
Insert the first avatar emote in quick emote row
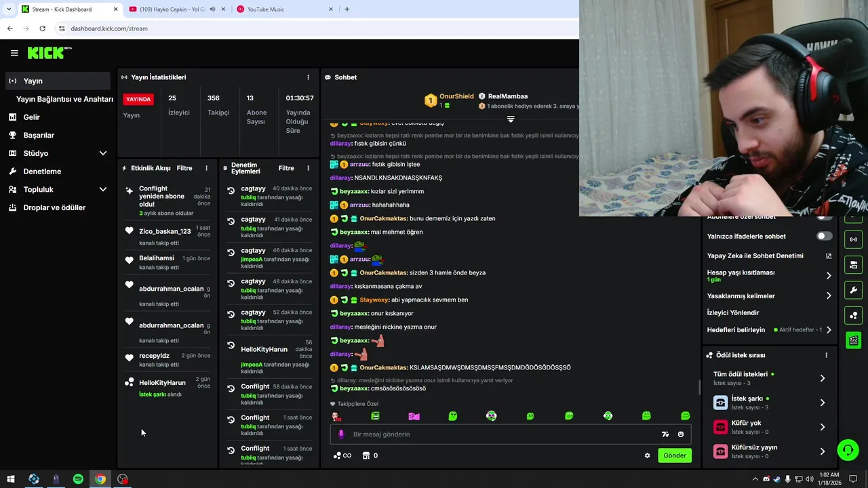click(336, 416)
